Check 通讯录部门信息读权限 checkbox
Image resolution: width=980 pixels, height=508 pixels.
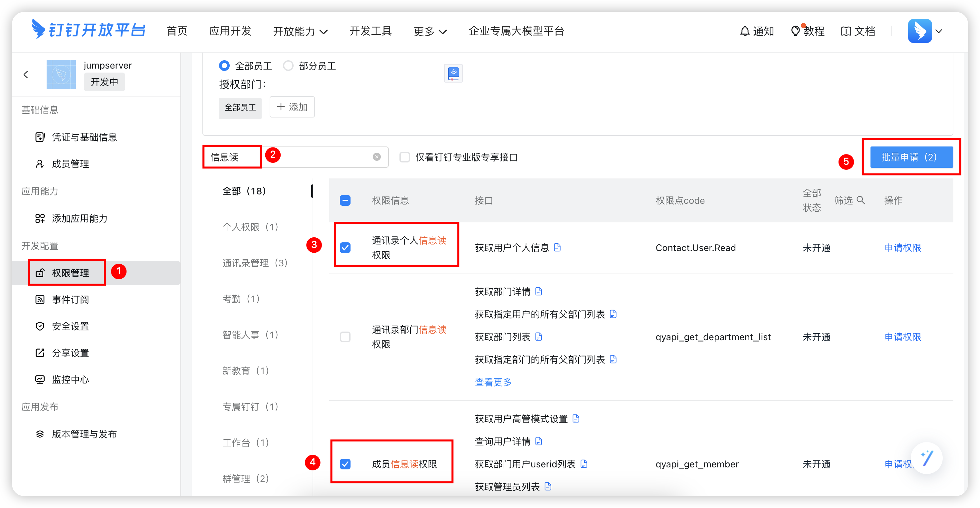[345, 336]
